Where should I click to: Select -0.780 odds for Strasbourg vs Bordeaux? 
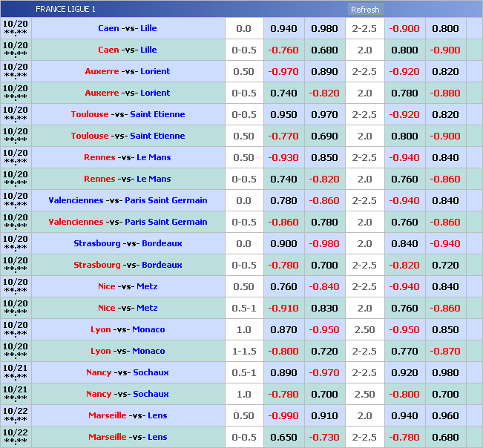click(x=283, y=266)
